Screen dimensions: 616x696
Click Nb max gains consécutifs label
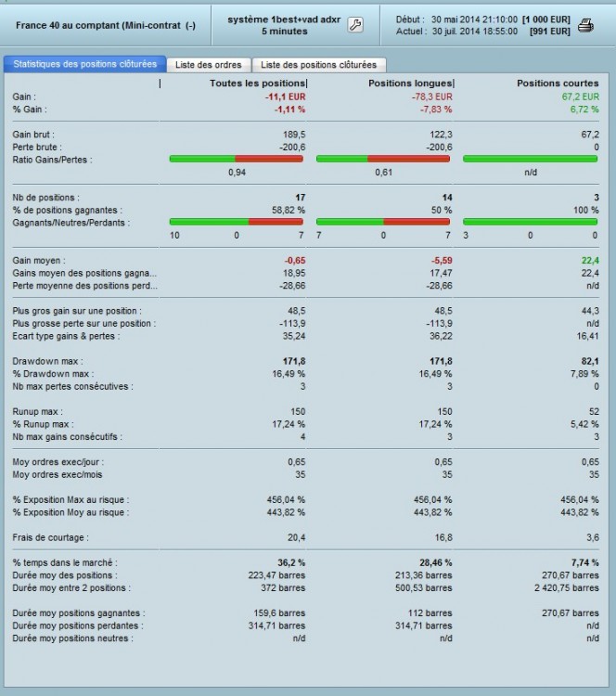tap(67, 437)
